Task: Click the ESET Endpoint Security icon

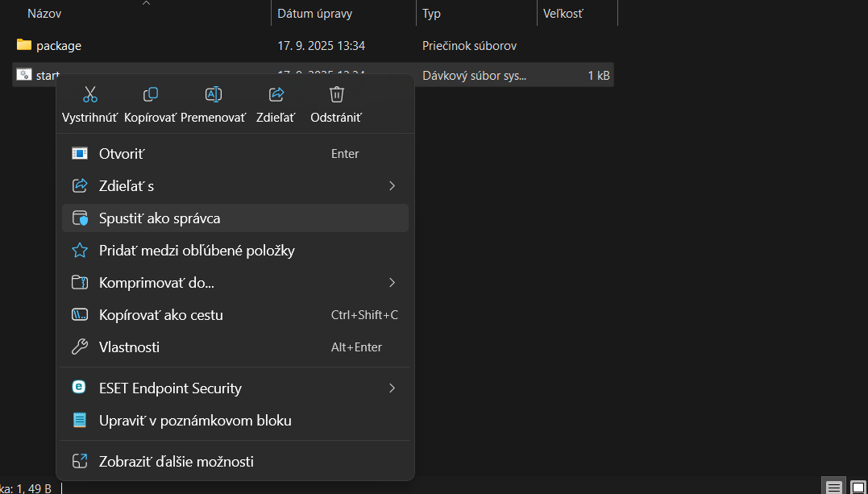Action: (x=78, y=388)
